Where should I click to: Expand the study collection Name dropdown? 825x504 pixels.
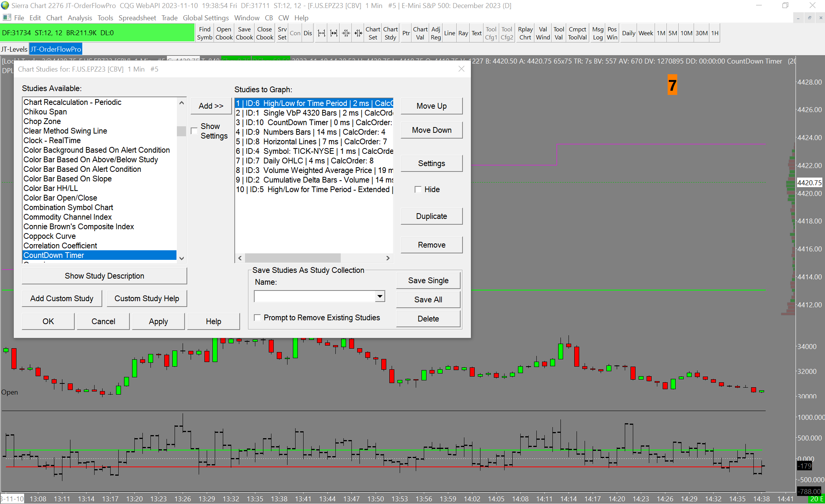pyautogui.click(x=379, y=296)
